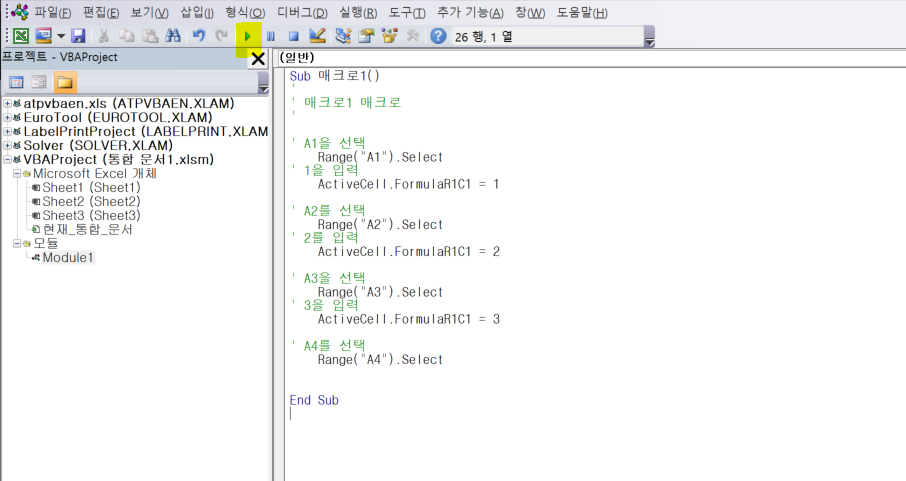The width and height of the screenshot is (906, 481).
Task: Toggle Folders view in Project panel
Action: pyautogui.click(x=65, y=82)
